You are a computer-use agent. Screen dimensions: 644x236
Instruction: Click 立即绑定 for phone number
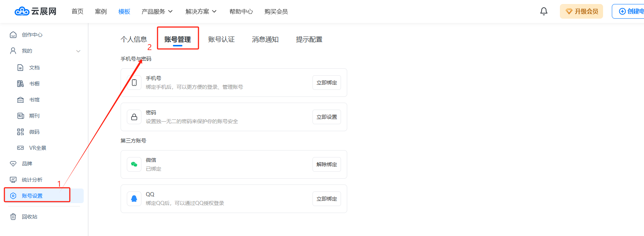pos(326,83)
